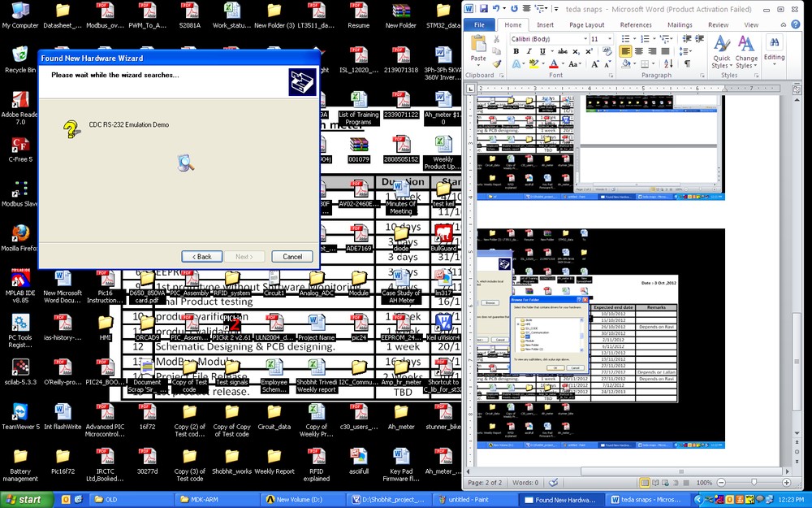
Task: Select the Format Painter brush icon
Action: point(497,63)
